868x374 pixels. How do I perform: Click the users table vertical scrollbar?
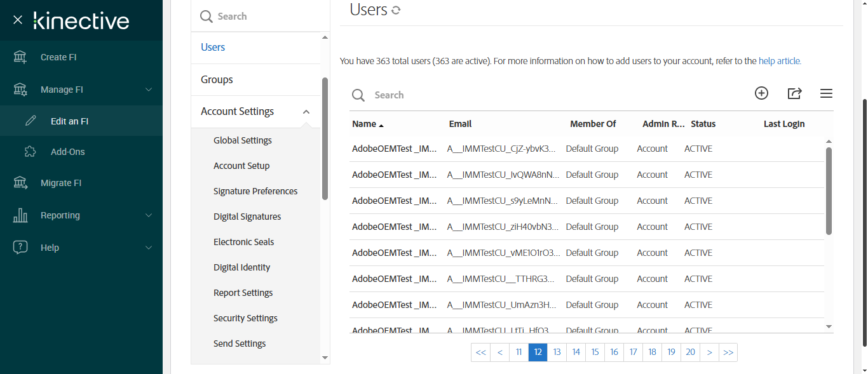[829, 190]
